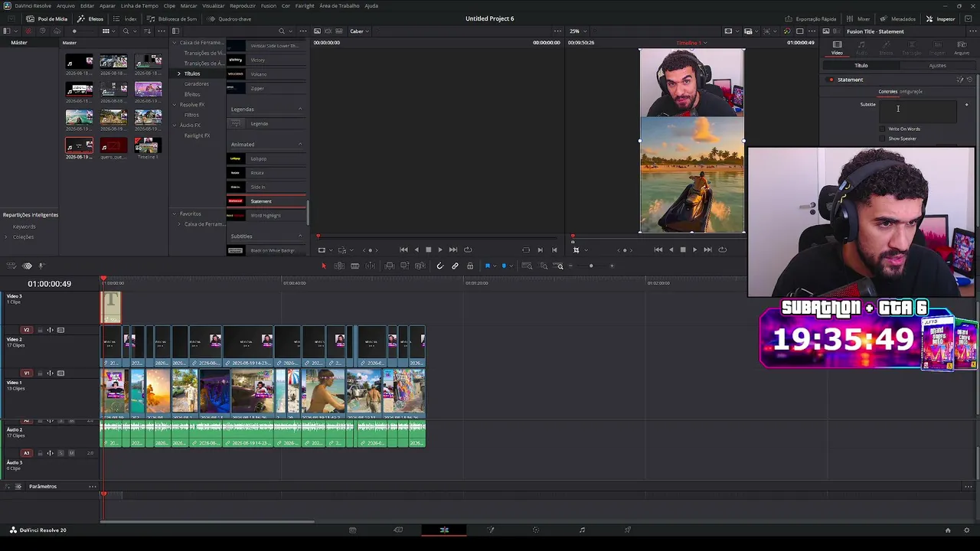
Task: Solo the A3 audio track
Action: click(x=60, y=453)
